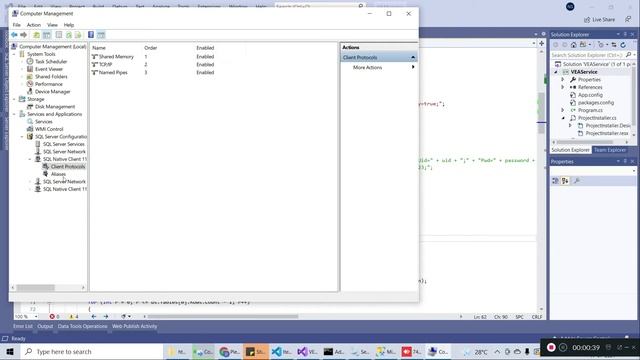Click the Refresh toolbar icon in Computer Management

[x=69, y=35]
